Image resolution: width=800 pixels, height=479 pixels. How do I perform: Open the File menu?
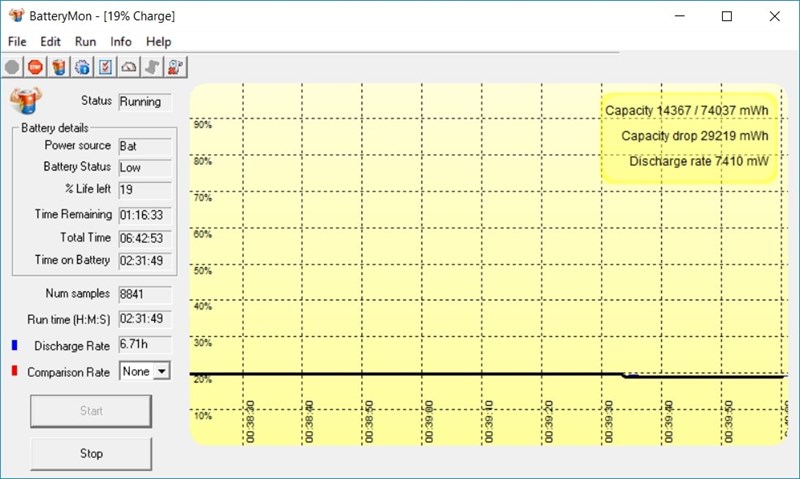pos(17,42)
